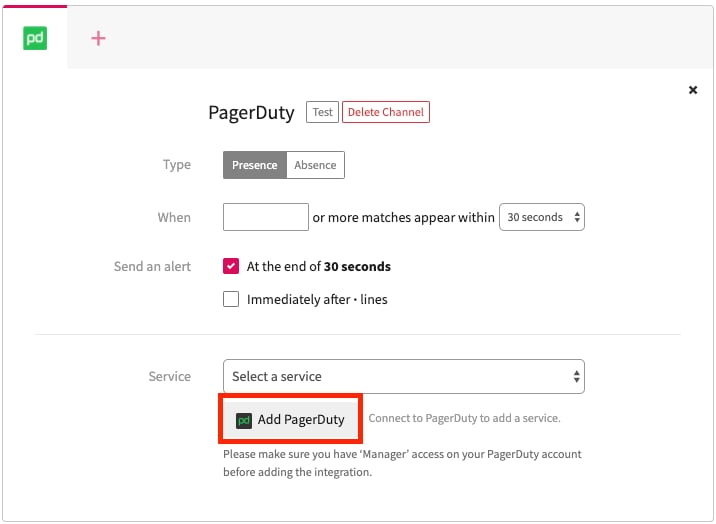Image resolution: width=716 pixels, height=524 pixels.
Task: Click the 'Service' label
Action: point(169,376)
